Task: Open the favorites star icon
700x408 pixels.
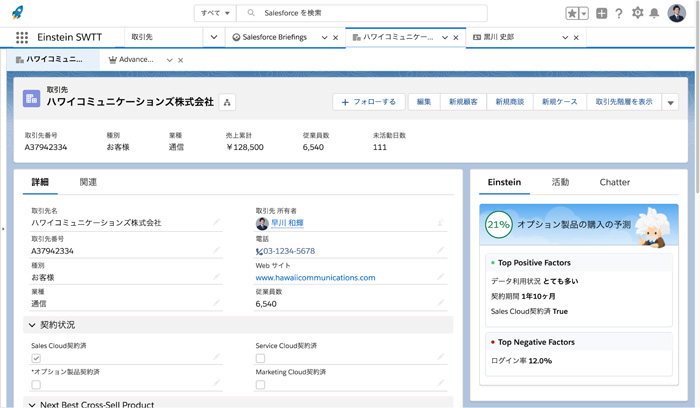Action: pos(572,13)
